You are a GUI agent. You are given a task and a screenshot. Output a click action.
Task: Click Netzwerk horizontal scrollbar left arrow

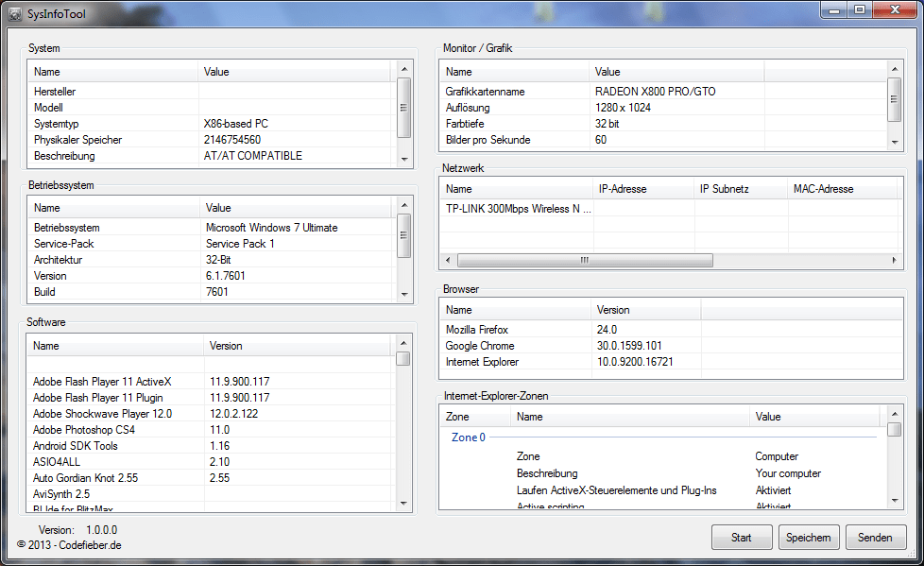click(x=448, y=260)
